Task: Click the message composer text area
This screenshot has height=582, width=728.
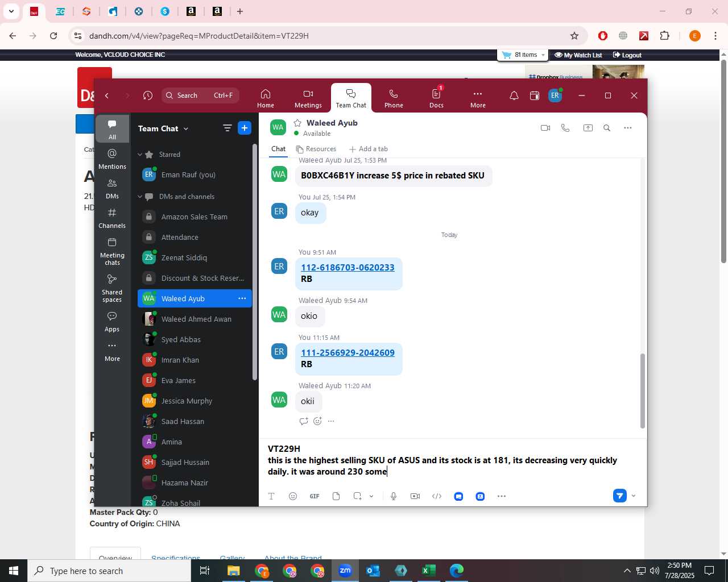Action: click(x=453, y=460)
